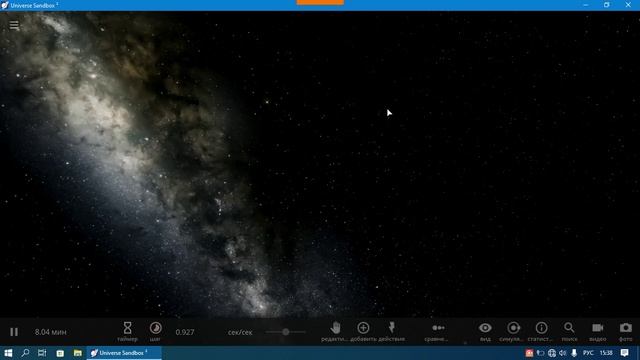Open the search (поиск) tool
The width and height of the screenshot is (640, 360).
point(569,331)
